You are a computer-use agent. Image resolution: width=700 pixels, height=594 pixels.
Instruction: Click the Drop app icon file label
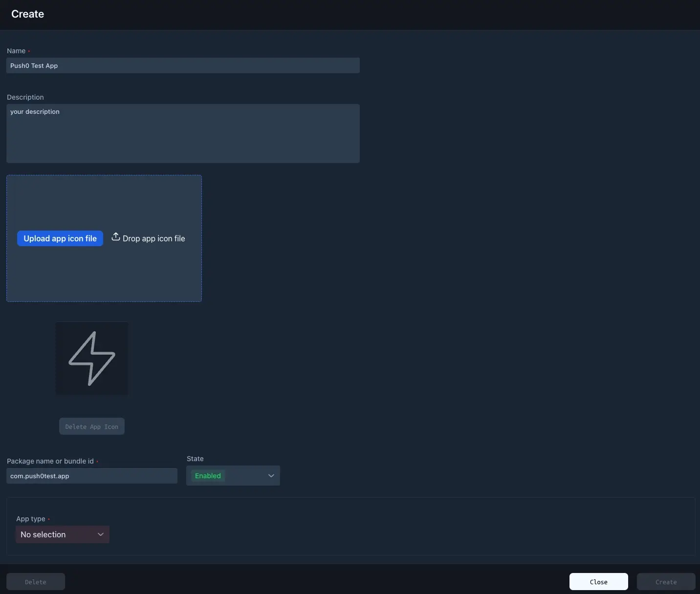pyautogui.click(x=154, y=238)
